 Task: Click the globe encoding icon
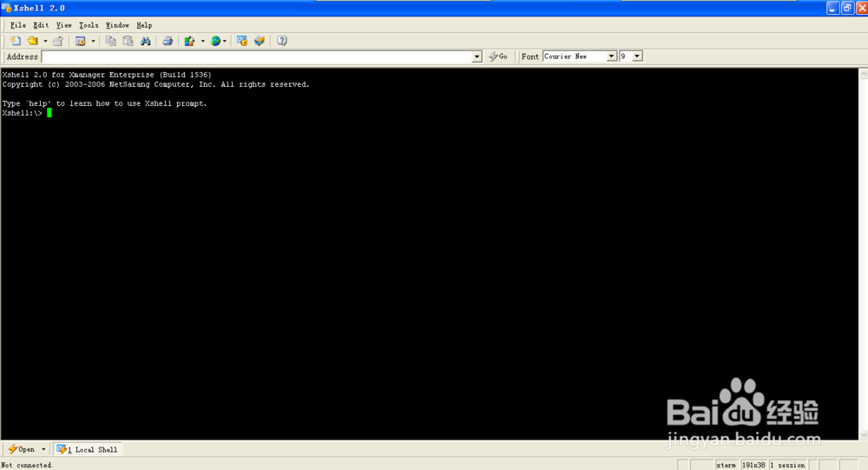point(215,41)
